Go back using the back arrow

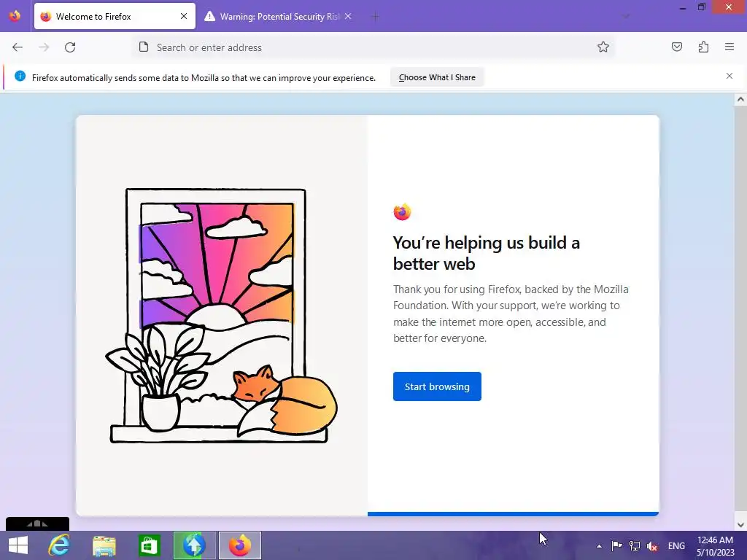18,47
